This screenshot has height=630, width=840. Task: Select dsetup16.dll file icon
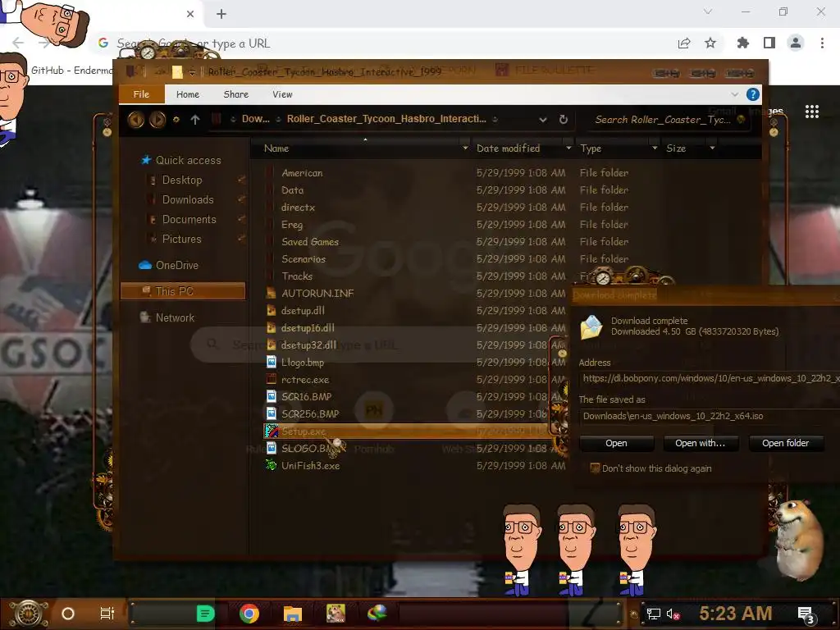(271, 327)
